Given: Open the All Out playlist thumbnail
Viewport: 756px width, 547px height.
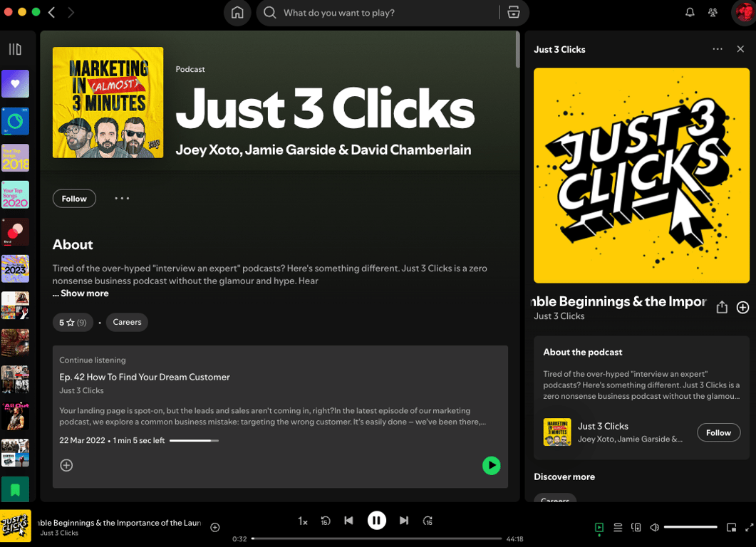Looking at the screenshot, I should 15,416.
